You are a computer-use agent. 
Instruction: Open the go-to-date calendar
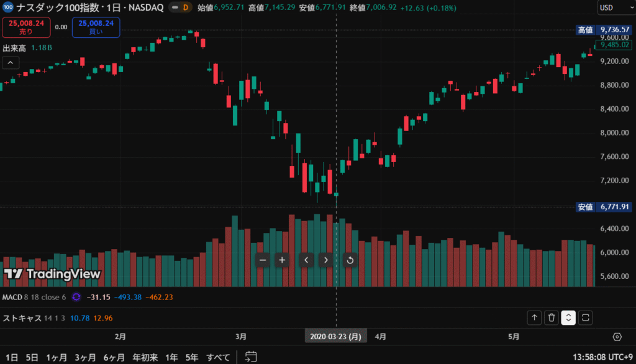(x=250, y=357)
